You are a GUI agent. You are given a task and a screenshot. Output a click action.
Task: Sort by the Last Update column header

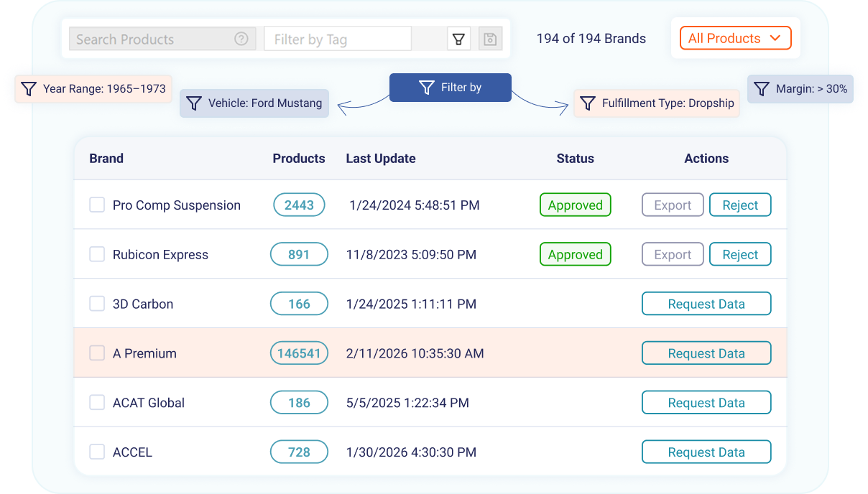tap(381, 159)
